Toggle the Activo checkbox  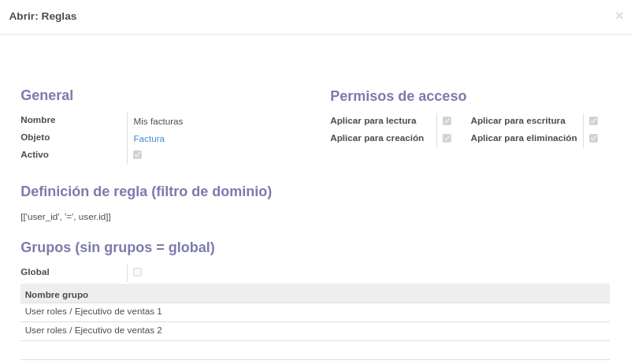tap(137, 154)
